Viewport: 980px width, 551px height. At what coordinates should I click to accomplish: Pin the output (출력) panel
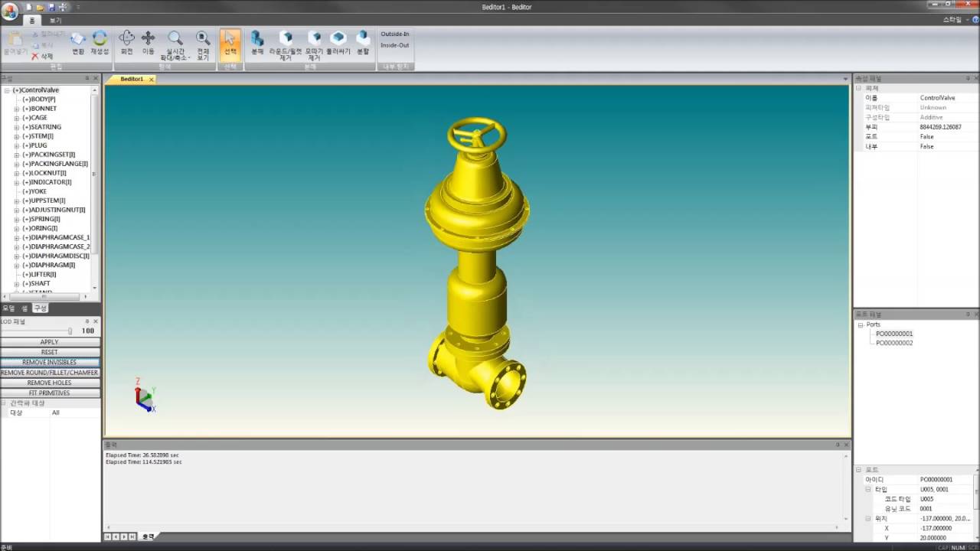pos(838,445)
